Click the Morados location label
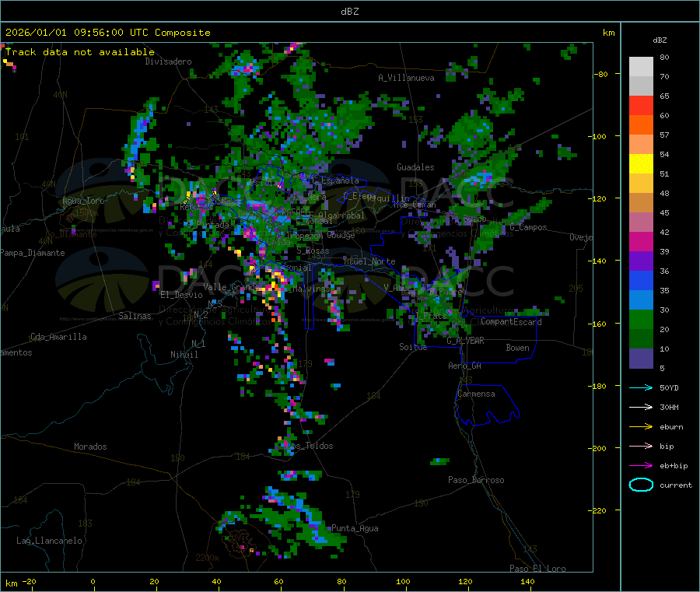Image resolution: width=700 pixels, height=592 pixels. (90, 447)
